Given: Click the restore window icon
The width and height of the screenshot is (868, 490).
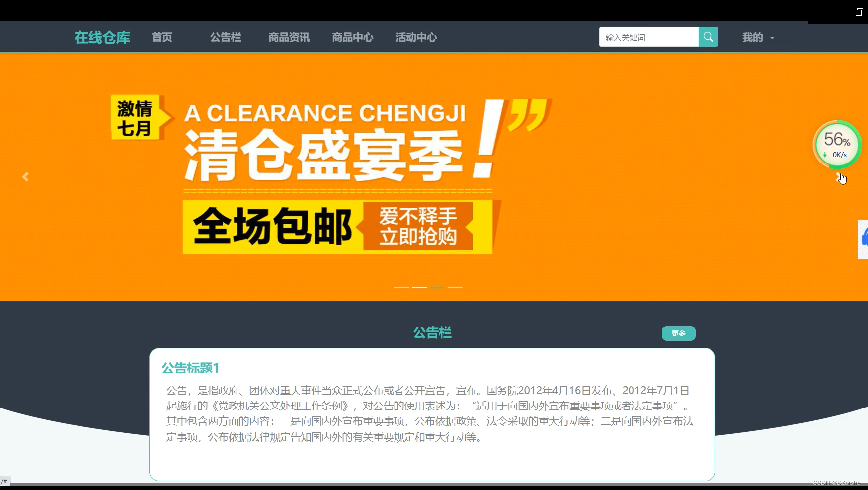Looking at the screenshot, I should point(859,12).
